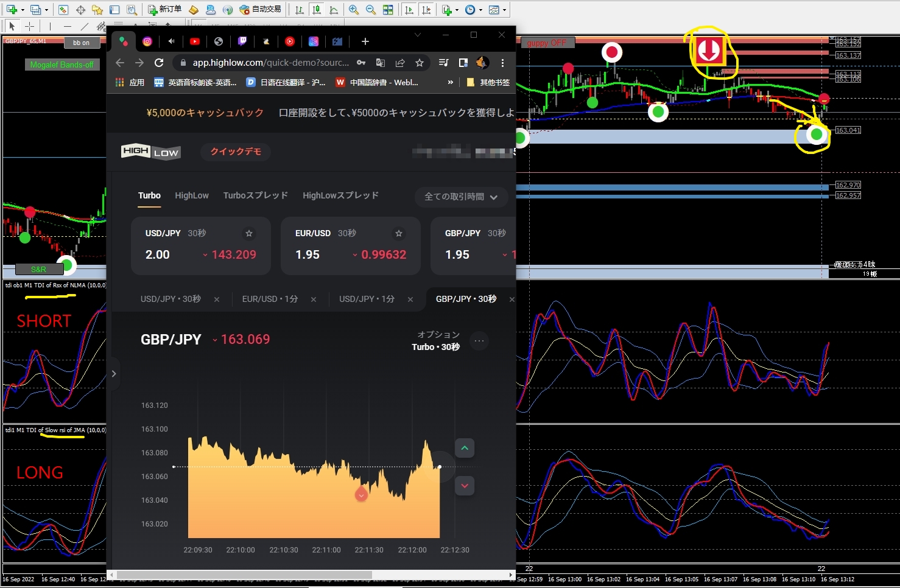Select the EUR/USD 30秒 asset card
900x588 pixels.
[351, 246]
